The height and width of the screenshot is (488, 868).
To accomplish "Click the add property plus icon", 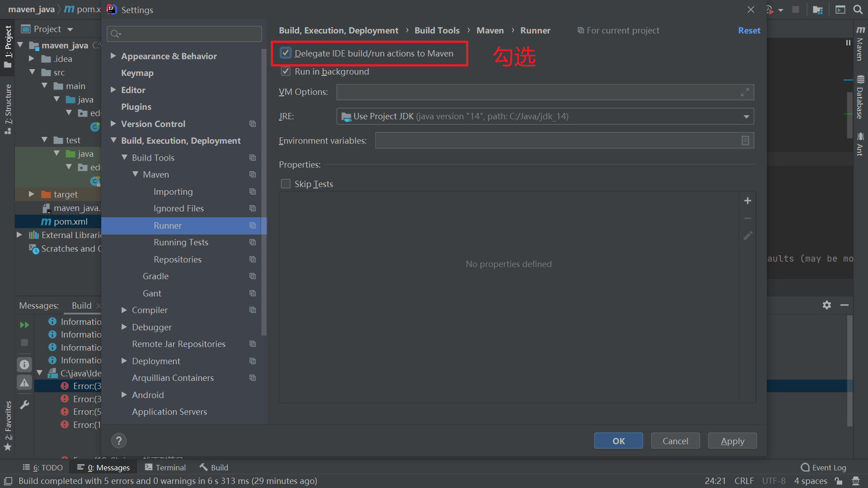I will click(747, 200).
